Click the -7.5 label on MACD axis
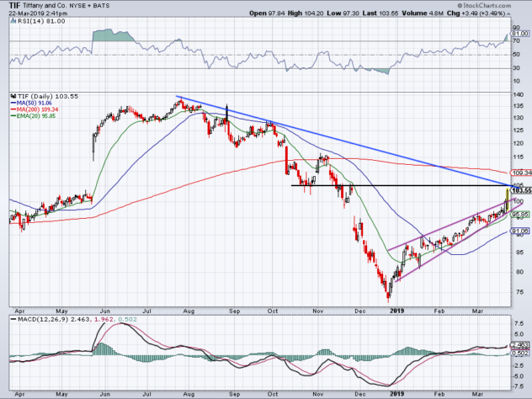The image size is (532, 399). click(518, 386)
